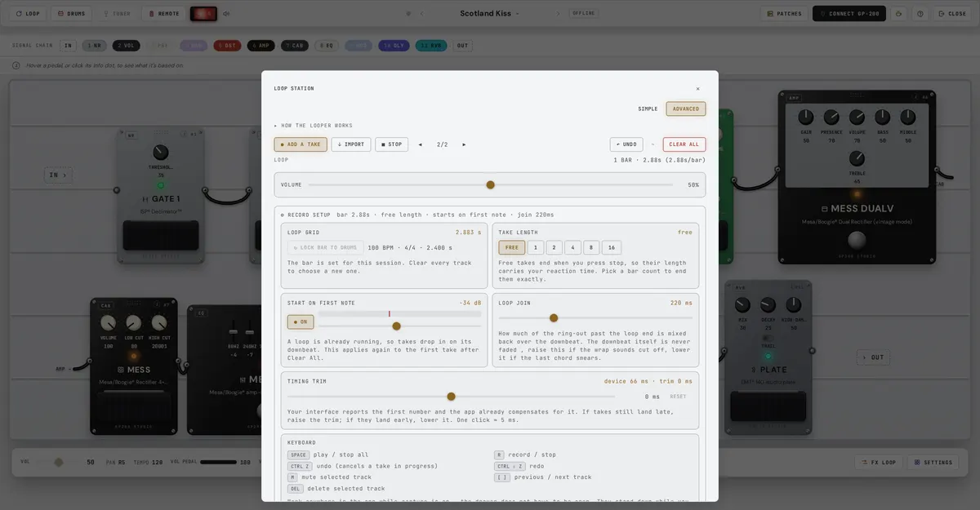This screenshot has width=980, height=510.
Task: Set take length to 1 bar
Action: tap(535, 247)
